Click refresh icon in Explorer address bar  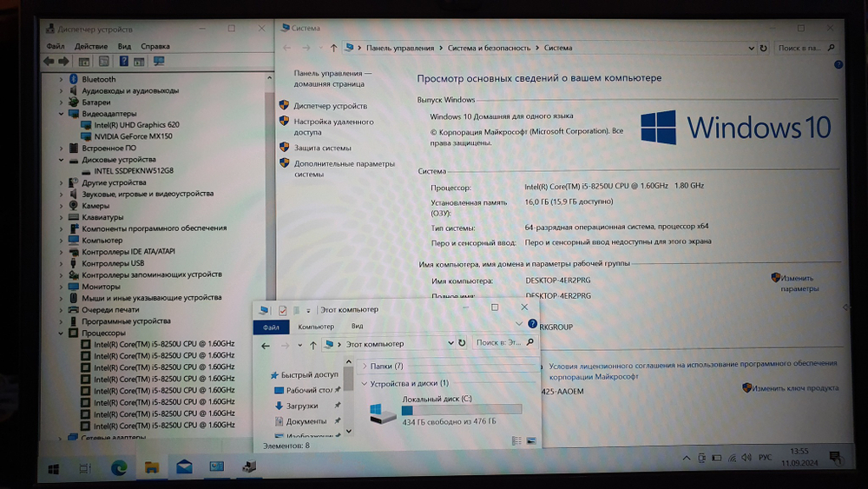(462, 343)
